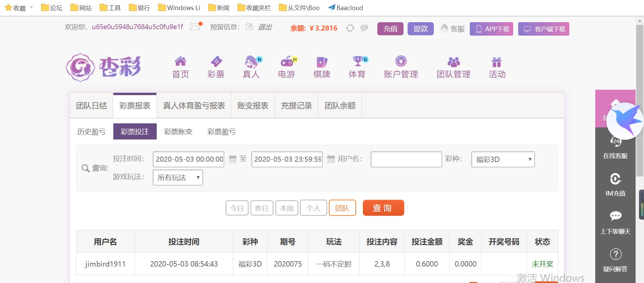Select the 个人 scope filter
This screenshot has height=283, width=644.
click(x=313, y=208)
